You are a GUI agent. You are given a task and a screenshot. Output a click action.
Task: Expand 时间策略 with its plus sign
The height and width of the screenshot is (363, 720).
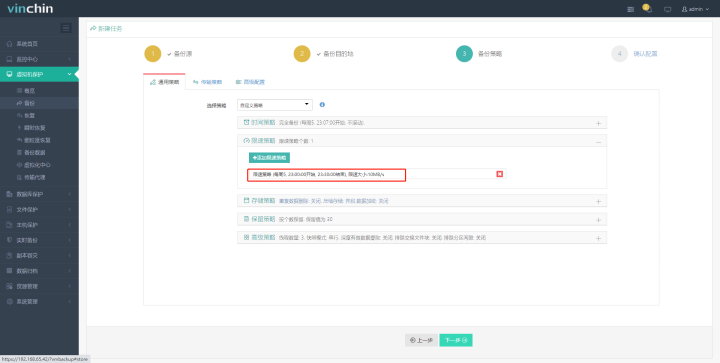point(598,123)
